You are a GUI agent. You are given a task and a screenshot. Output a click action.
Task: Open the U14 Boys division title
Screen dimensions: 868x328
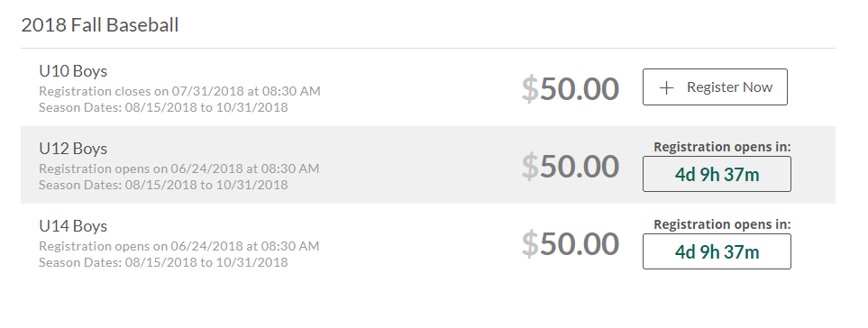click(x=73, y=225)
